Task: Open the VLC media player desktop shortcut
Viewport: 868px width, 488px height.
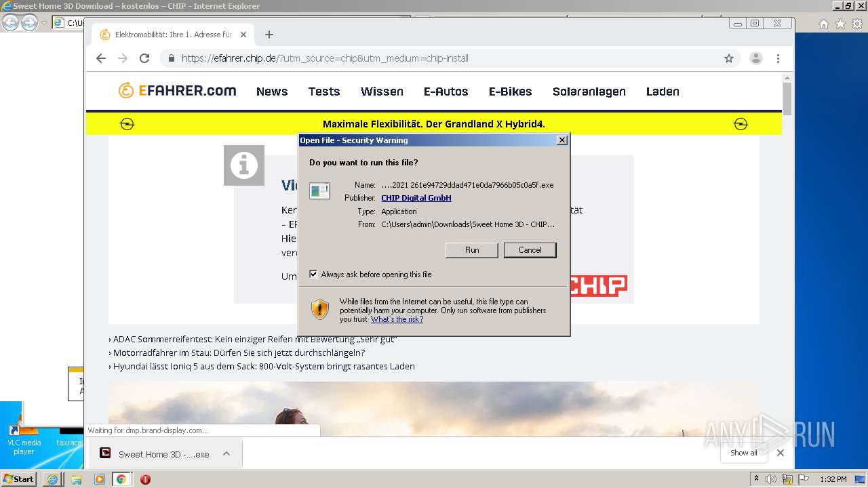Action: [24, 439]
